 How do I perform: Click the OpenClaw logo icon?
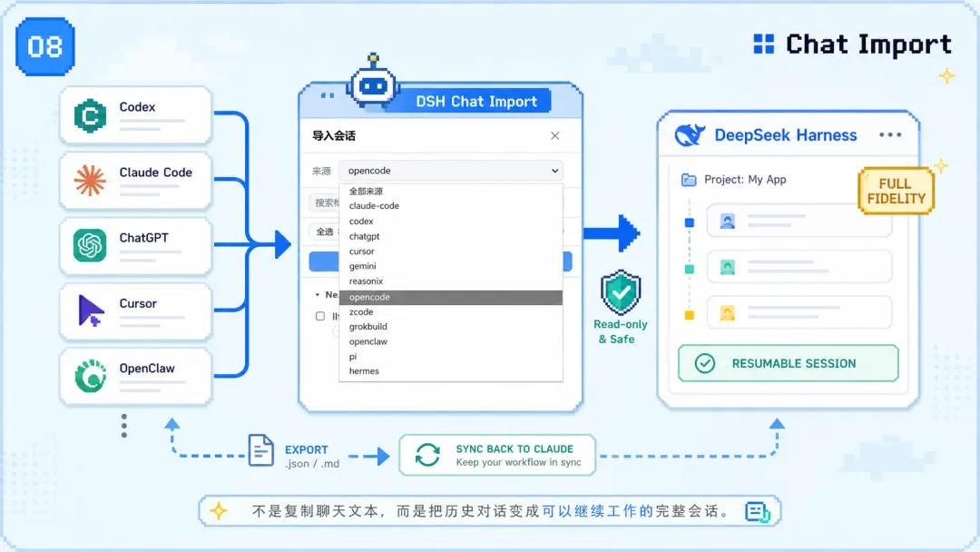tap(90, 376)
